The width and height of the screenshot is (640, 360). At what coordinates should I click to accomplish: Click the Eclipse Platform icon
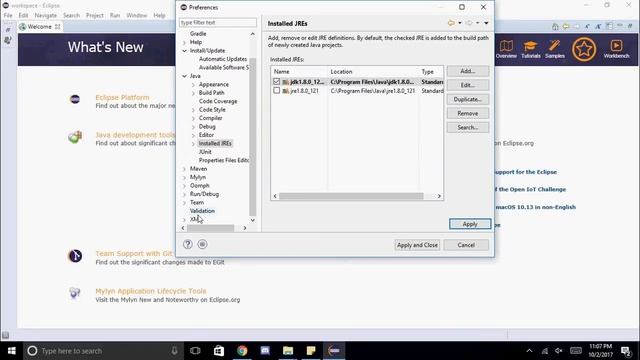coord(75,99)
